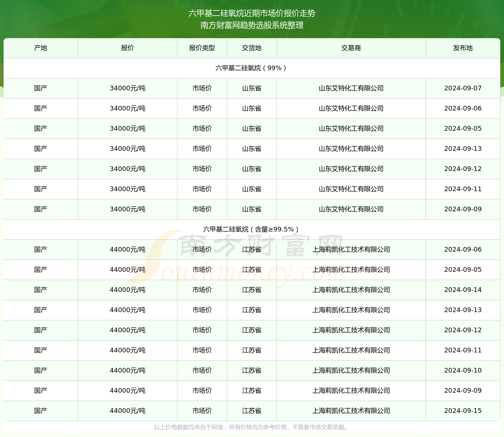The image size is (504, 437).
Task: Select the 报价类型 column header
Action: tap(202, 48)
